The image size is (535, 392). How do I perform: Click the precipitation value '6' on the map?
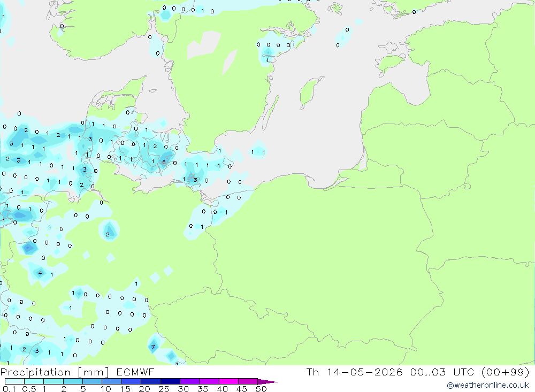164,162
